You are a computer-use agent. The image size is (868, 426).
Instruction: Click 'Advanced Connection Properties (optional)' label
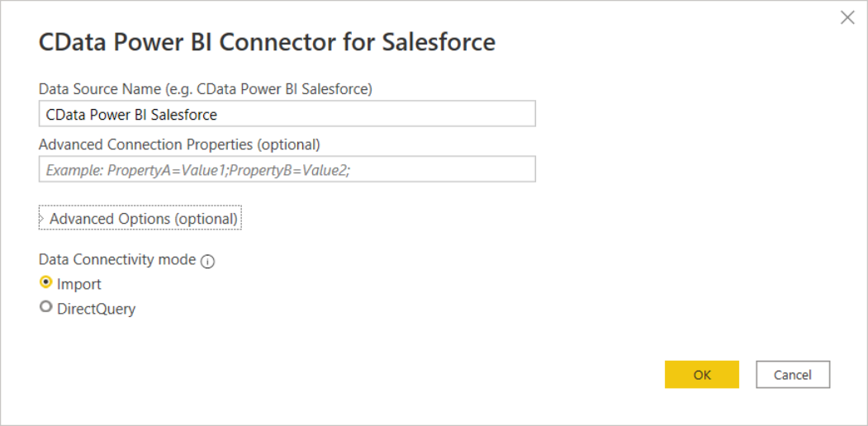click(178, 144)
